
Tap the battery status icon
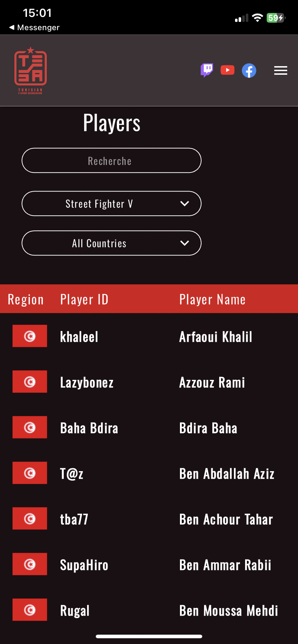[x=276, y=18]
